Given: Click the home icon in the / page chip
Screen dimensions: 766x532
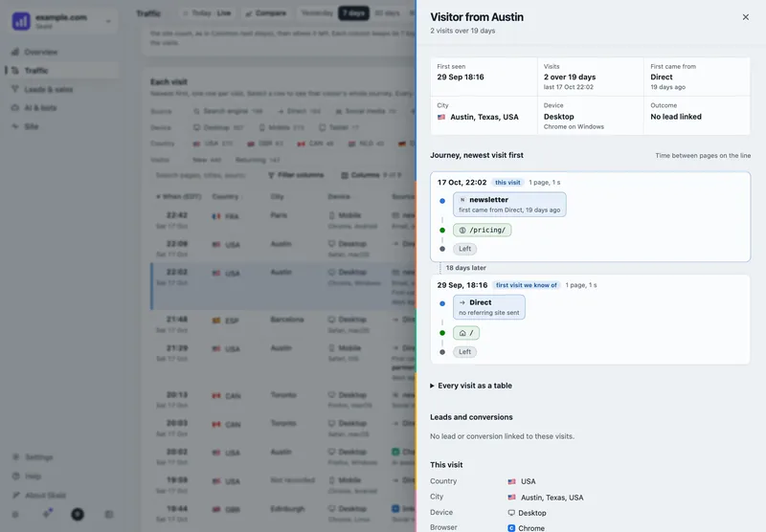Looking at the screenshot, I should pos(462,333).
